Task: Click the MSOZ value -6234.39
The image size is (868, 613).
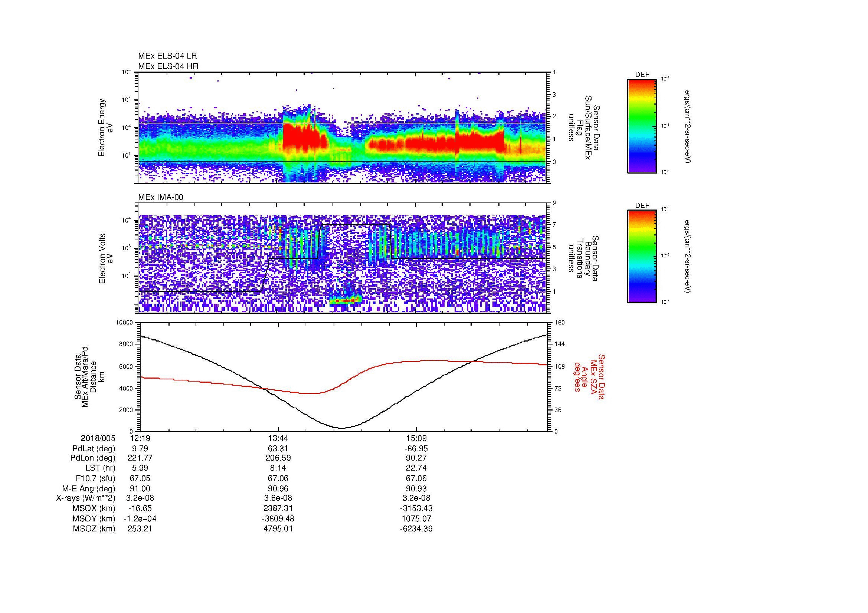Action: (x=416, y=529)
